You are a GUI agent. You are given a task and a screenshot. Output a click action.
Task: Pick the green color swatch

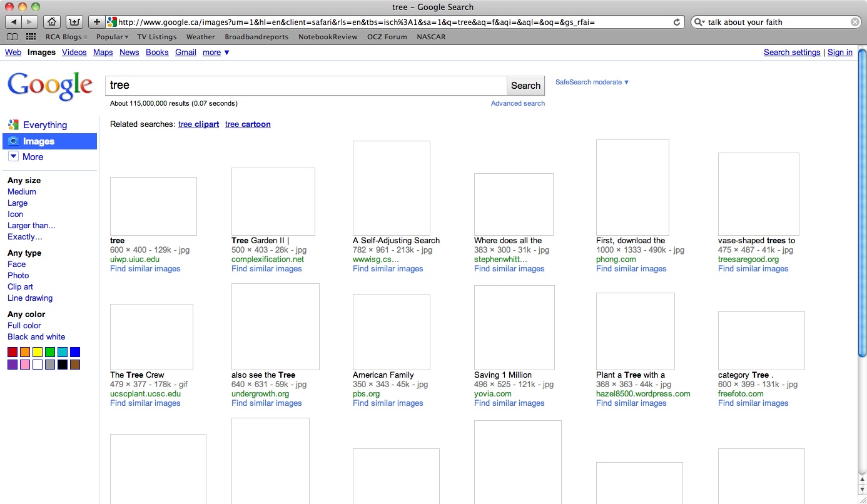pyautogui.click(x=50, y=352)
